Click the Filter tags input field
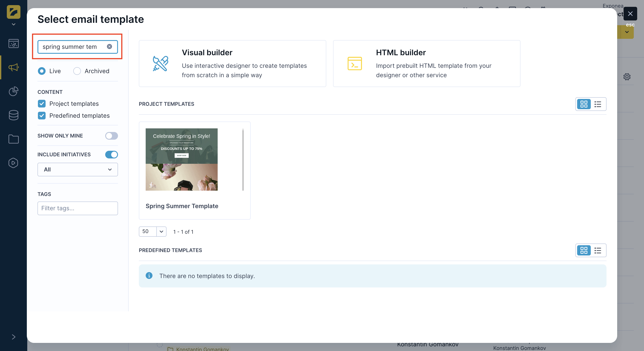 pyautogui.click(x=78, y=208)
